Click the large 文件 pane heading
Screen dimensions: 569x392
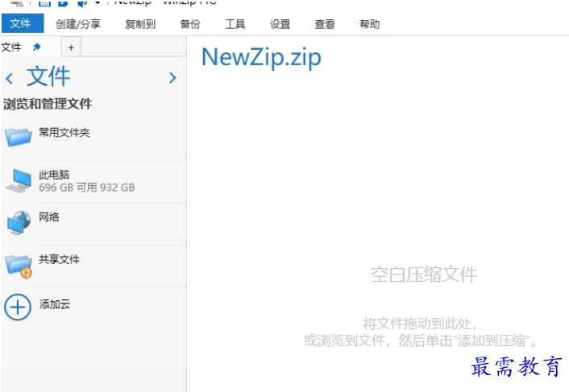(48, 76)
